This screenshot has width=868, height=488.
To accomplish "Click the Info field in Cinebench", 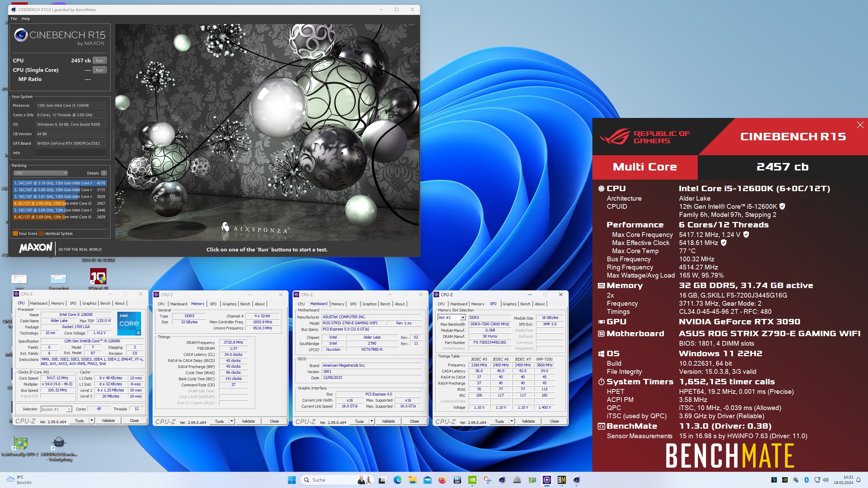I will (71, 153).
